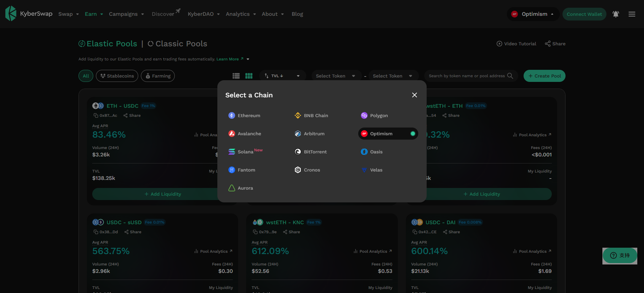Switch to list view layout icon

pyautogui.click(x=236, y=76)
